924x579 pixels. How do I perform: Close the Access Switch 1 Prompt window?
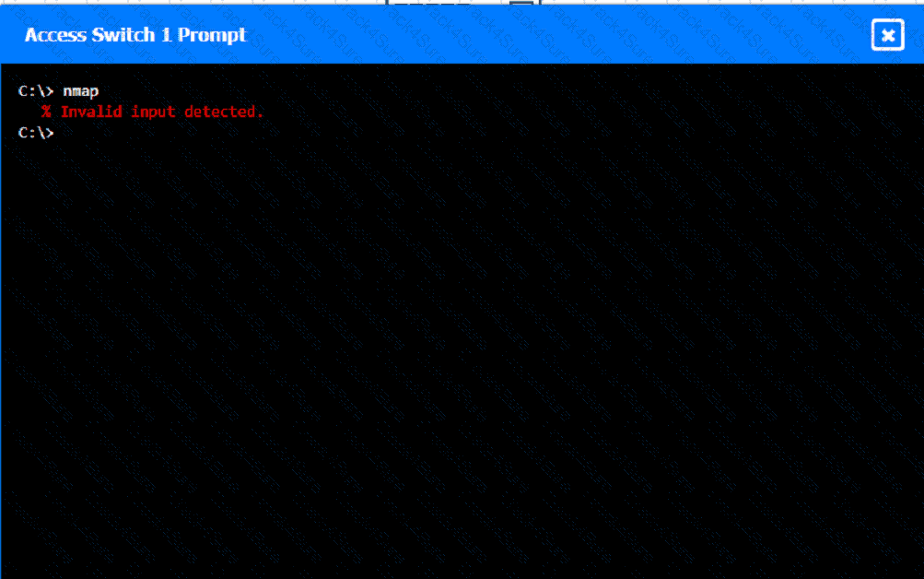pyautogui.click(x=887, y=35)
